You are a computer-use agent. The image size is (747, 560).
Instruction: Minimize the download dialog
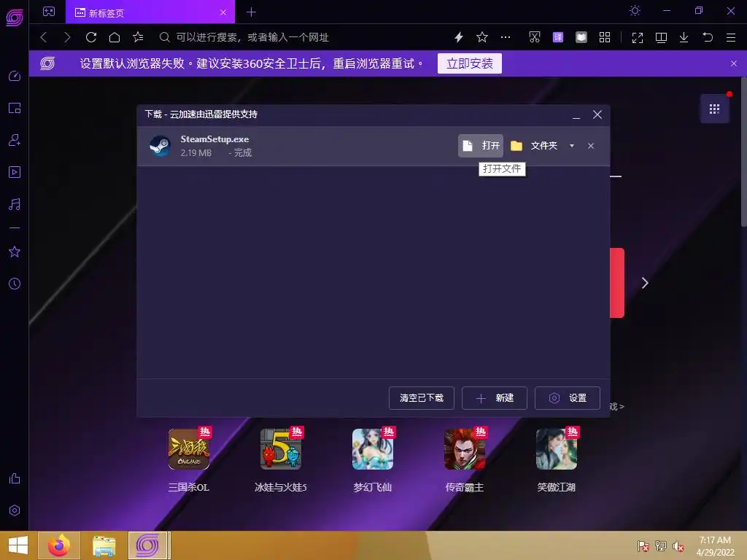[x=576, y=114]
